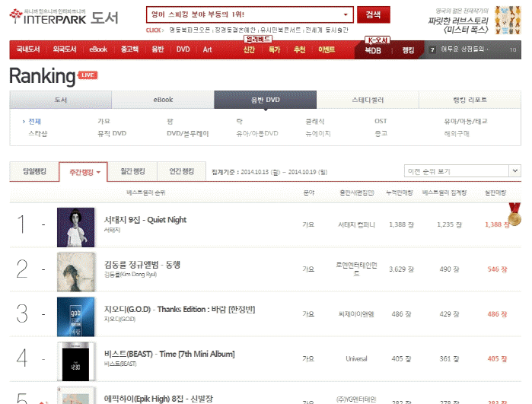
Task: Filter ranking by 종교 category
Action: pyautogui.click(x=381, y=134)
